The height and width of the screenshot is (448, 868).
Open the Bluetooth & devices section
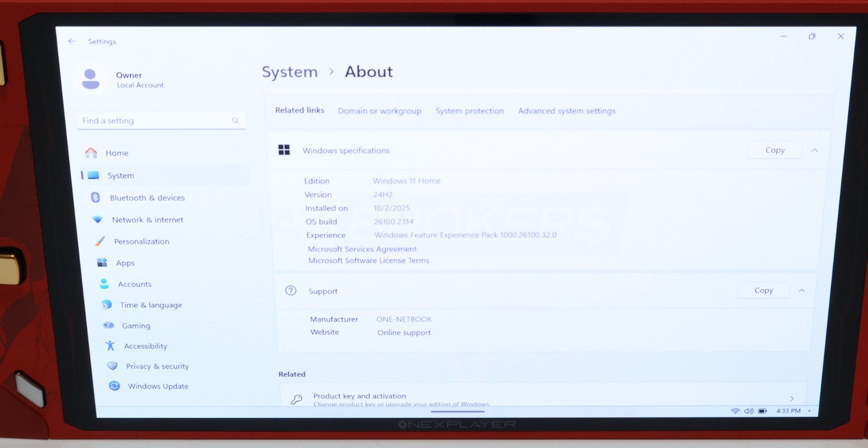[146, 198]
